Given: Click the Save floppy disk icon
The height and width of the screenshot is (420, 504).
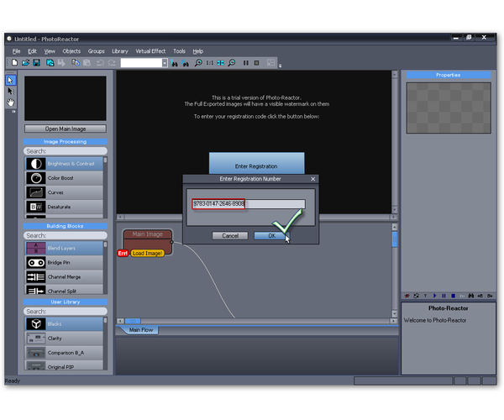Looking at the screenshot, I should click(36, 63).
